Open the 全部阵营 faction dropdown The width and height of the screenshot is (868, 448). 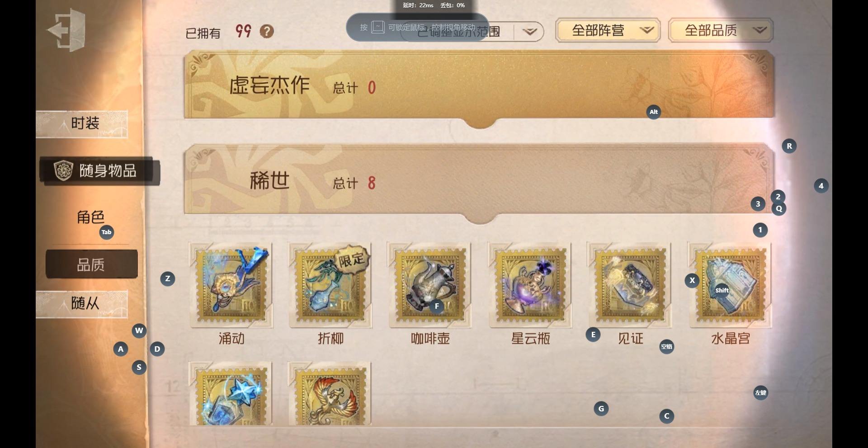point(608,31)
